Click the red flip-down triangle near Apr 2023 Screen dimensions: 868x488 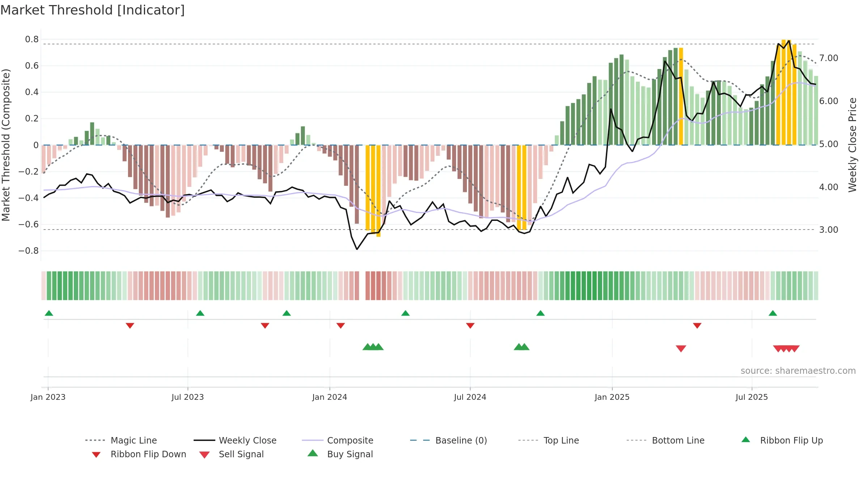(x=130, y=326)
